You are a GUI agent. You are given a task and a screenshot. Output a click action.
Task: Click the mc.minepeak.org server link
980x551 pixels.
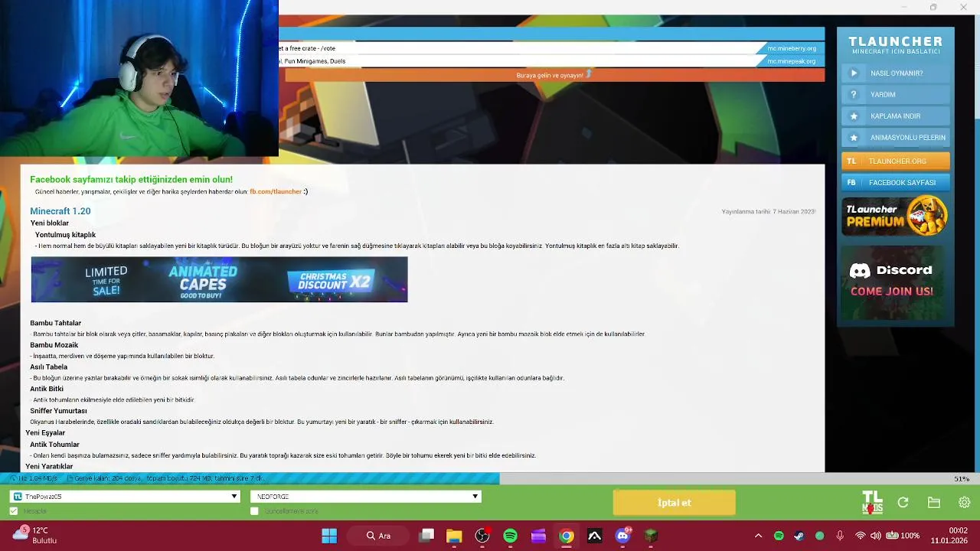tap(792, 61)
